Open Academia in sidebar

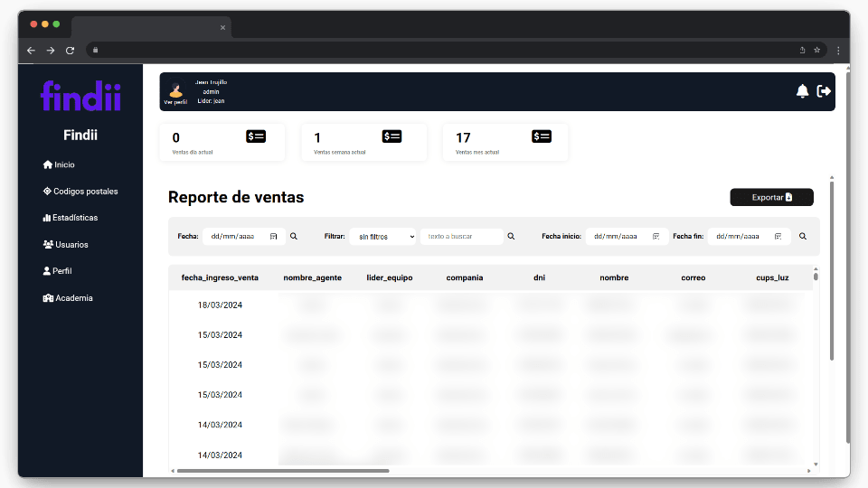coord(68,297)
